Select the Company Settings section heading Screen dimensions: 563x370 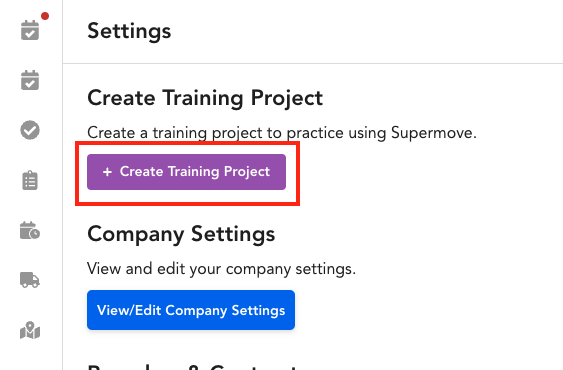pos(181,234)
